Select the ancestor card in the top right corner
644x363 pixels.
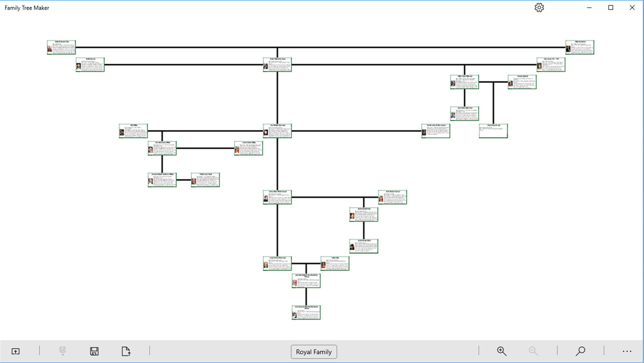[579, 47]
